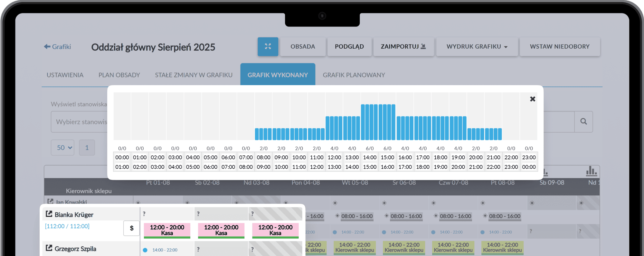Click the 6/0 value above 15:00
The image size is (644, 256).
point(387,148)
